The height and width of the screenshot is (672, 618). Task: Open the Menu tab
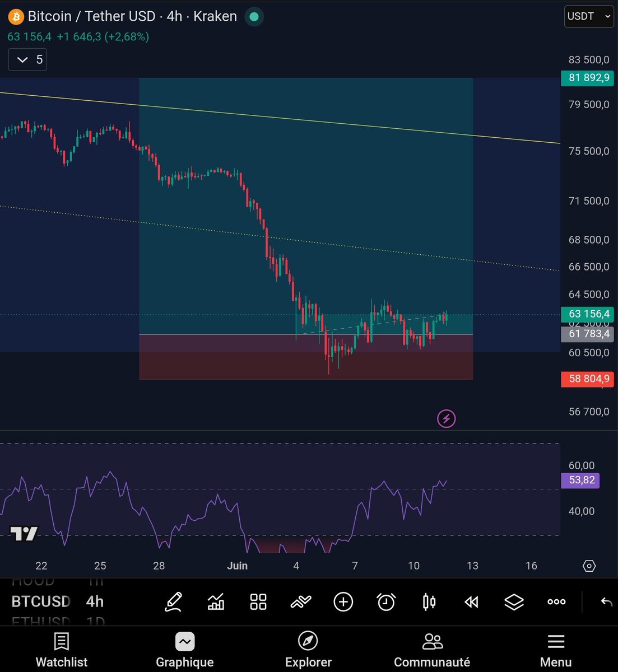click(556, 650)
